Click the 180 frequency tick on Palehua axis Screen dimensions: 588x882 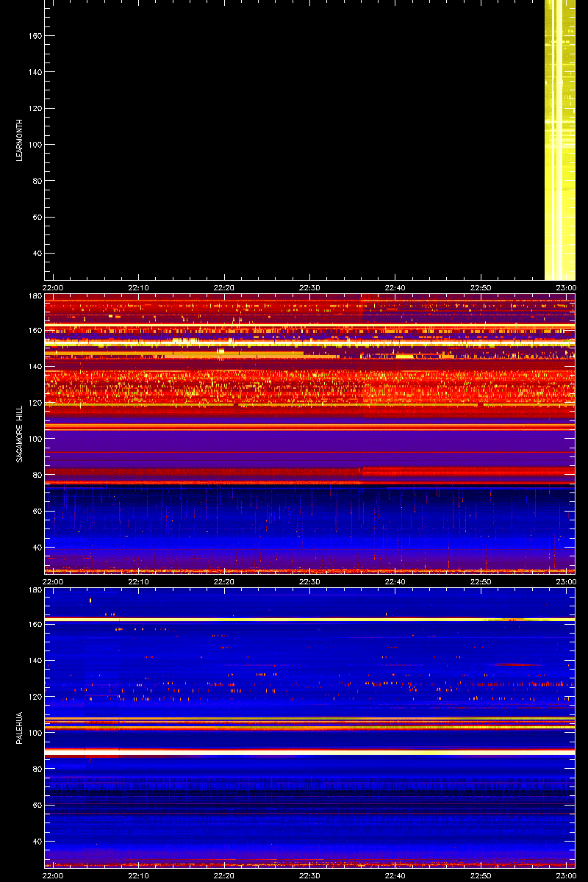click(35, 590)
